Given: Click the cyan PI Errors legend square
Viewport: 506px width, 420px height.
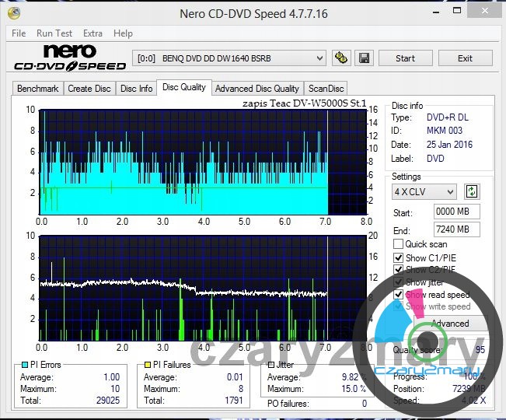Looking at the screenshot, I should (x=25, y=365).
